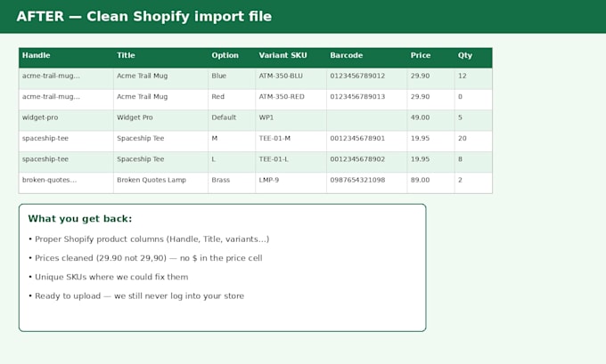
Task: Click barcode 0987654321098
Action: pos(367,183)
